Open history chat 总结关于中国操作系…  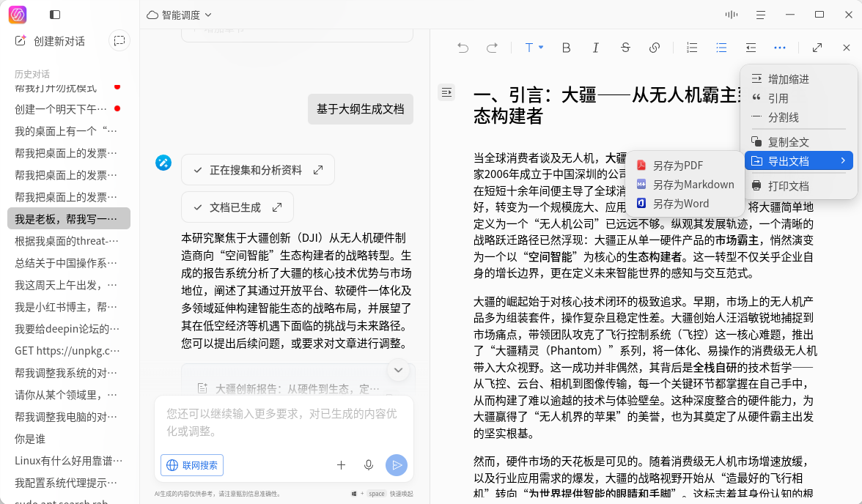pyautogui.click(x=69, y=263)
